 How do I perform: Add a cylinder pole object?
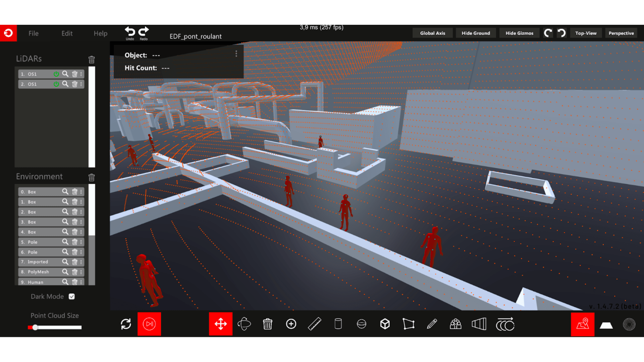[x=338, y=324]
